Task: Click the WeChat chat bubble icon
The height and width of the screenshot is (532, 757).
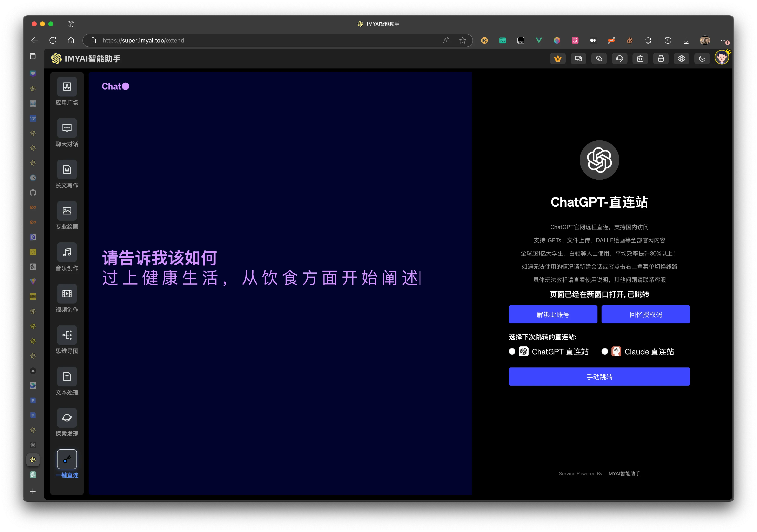Action: (x=599, y=59)
